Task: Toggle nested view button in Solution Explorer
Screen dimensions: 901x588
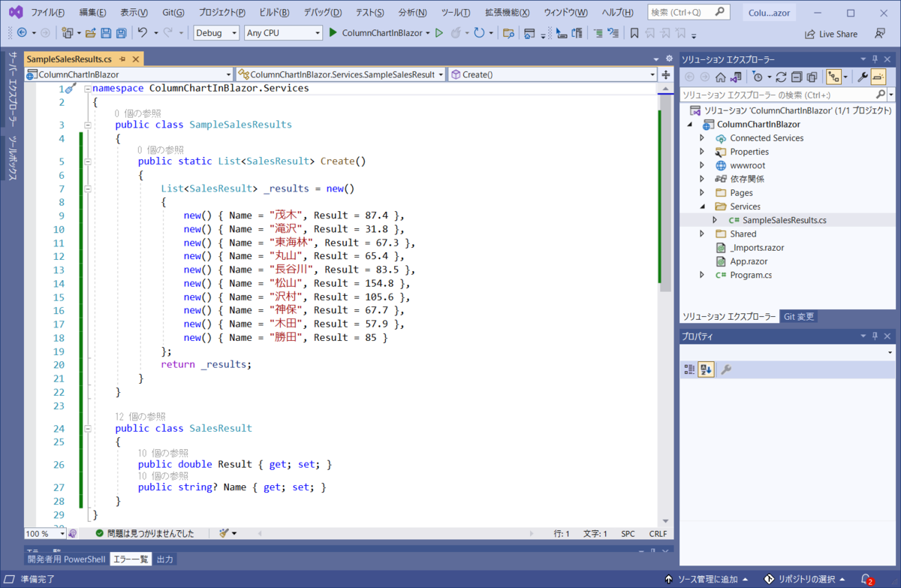Action: [833, 77]
